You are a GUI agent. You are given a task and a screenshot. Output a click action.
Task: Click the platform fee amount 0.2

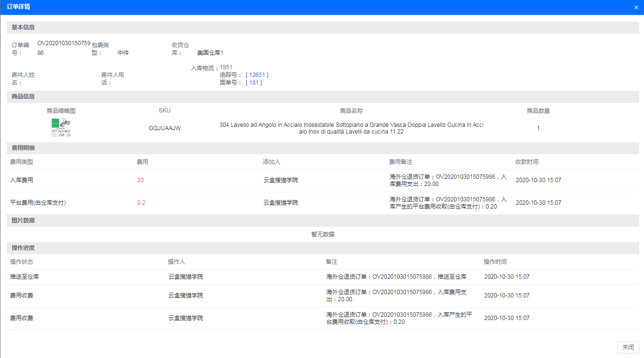click(141, 203)
